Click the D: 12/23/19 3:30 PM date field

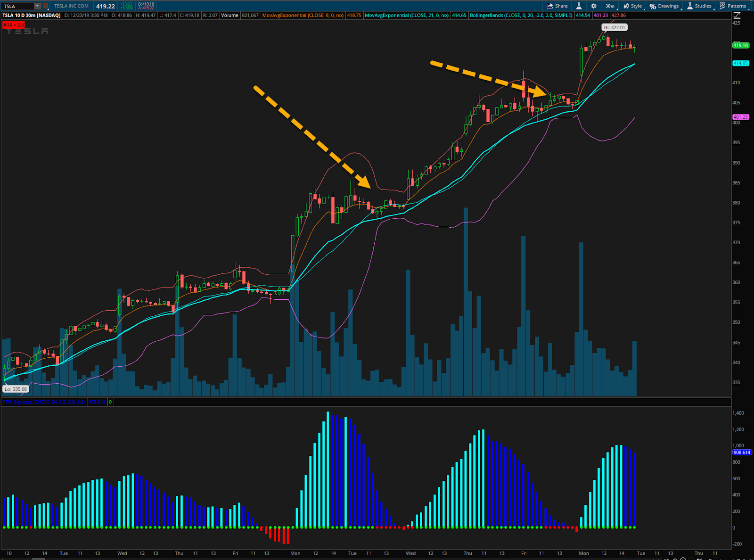click(86, 16)
